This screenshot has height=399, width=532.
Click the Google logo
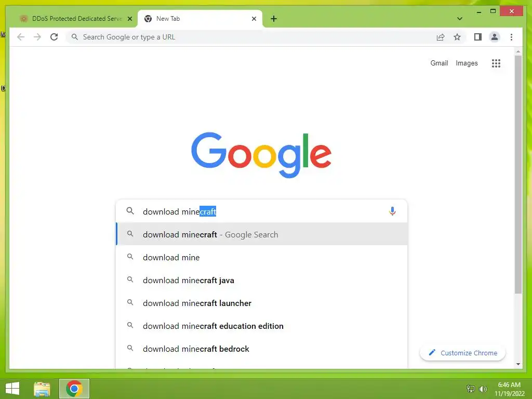pos(261,155)
